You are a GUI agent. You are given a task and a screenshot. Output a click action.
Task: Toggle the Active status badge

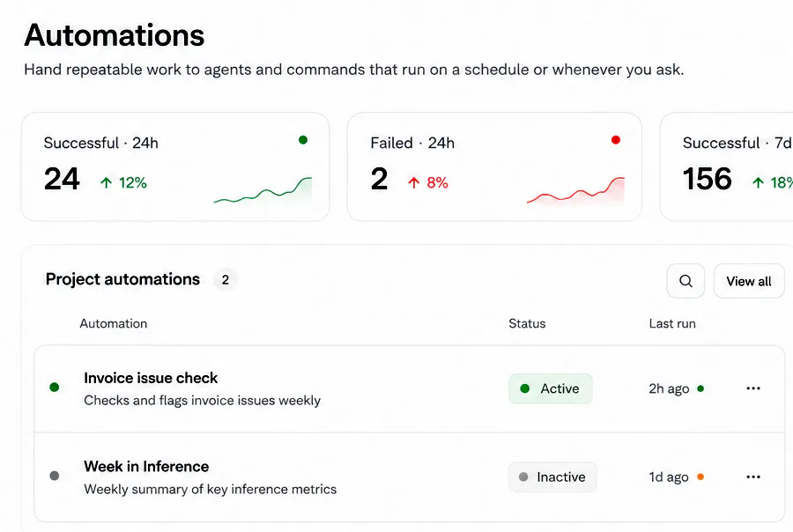[x=550, y=388]
